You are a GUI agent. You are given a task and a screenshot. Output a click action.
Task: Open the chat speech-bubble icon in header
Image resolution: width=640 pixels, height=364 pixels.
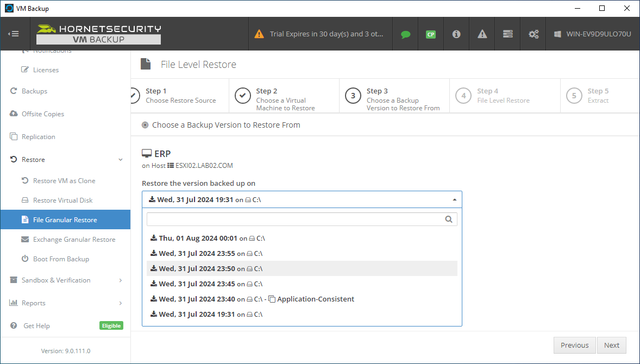click(x=405, y=34)
